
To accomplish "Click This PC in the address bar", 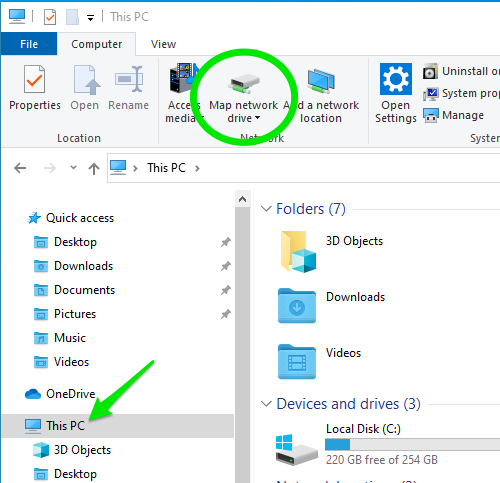I will (166, 168).
